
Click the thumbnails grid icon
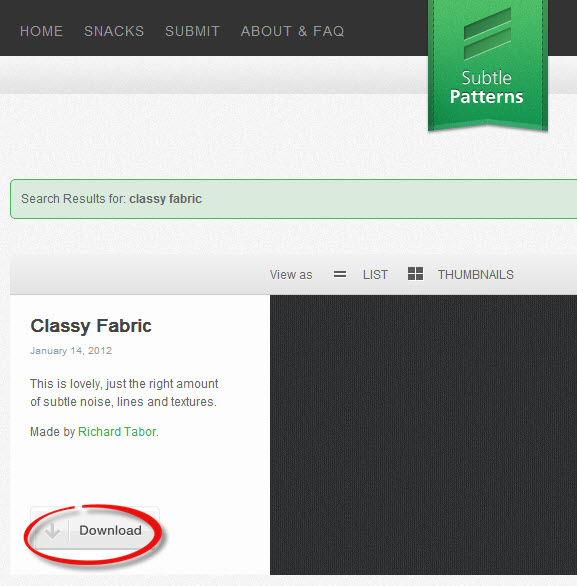pos(415,274)
